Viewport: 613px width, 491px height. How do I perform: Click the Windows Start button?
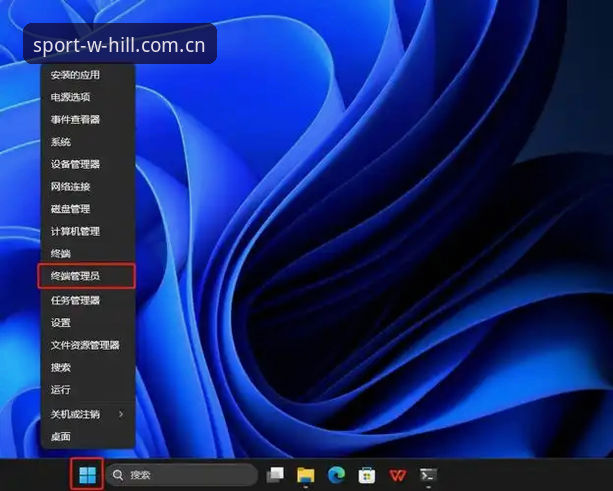(87, 475)
